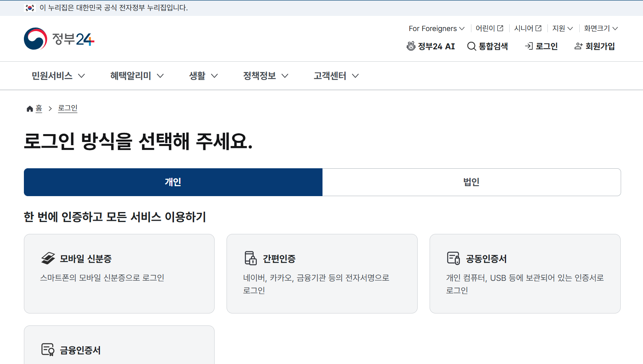
Task: Expand the 민원서비스 menu
Action: (58, 76)
